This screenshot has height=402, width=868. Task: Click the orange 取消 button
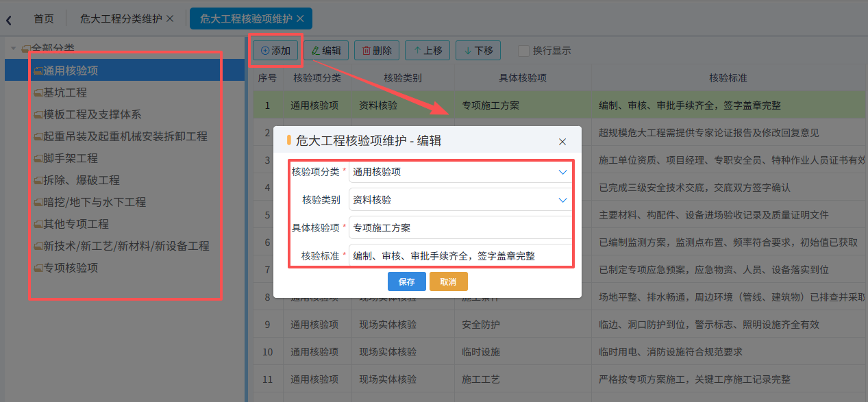pos(449,281)
